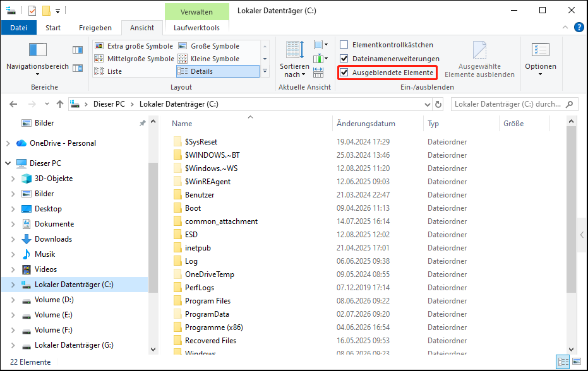Expand 3D-Objekte node

13,179
